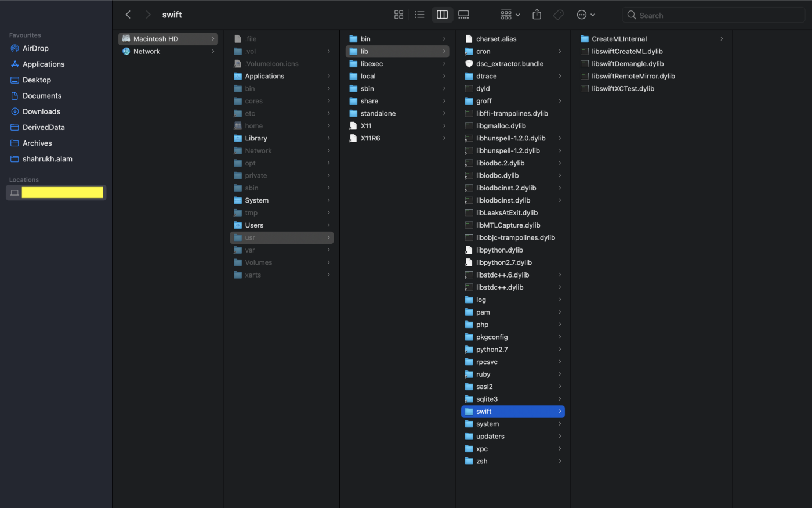The width and height of the screenshot is (812, 508).
Task: Click the Edit Tags icon
Action: (x=558, y=14)
